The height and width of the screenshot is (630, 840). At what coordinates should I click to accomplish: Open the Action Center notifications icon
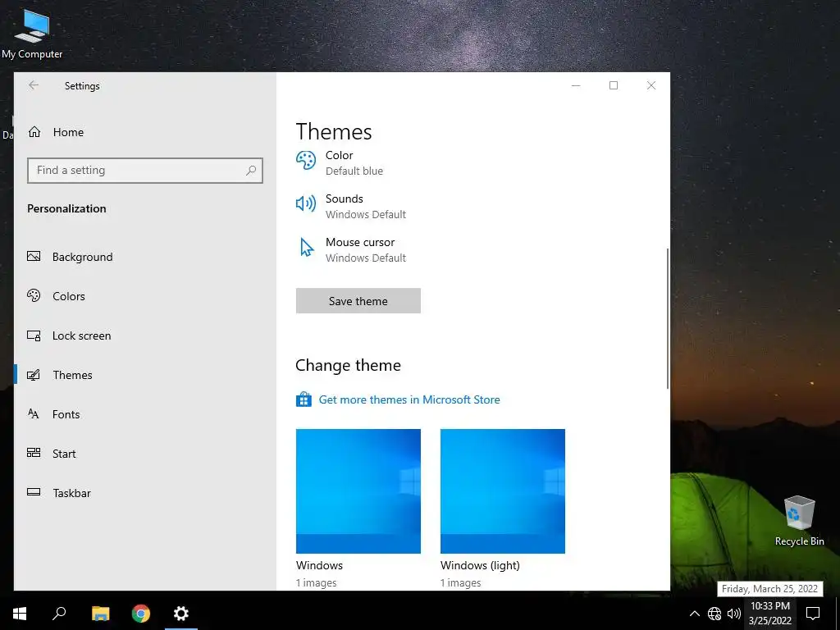813,614
